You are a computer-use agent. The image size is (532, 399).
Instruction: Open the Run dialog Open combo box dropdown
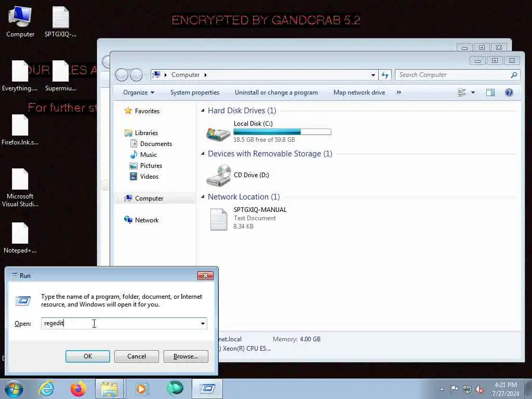203,323
